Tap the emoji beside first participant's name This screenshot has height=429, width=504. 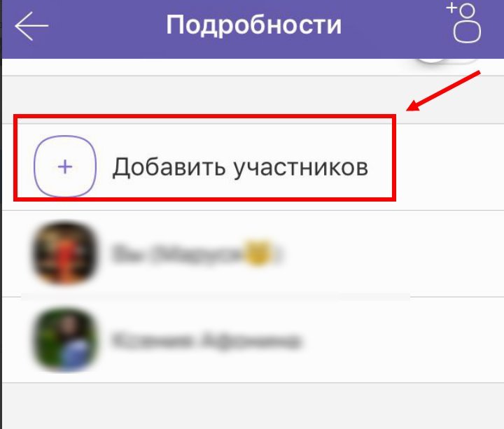[258, 253]
